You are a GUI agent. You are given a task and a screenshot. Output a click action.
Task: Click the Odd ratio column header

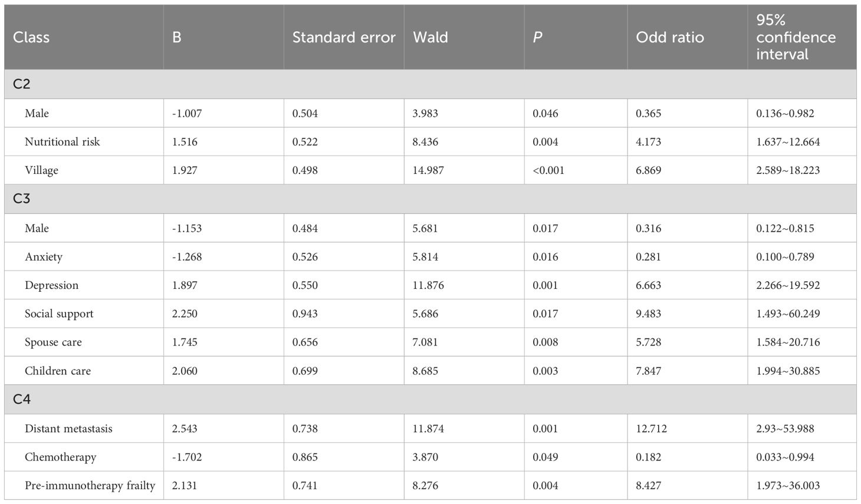(670, 37)
